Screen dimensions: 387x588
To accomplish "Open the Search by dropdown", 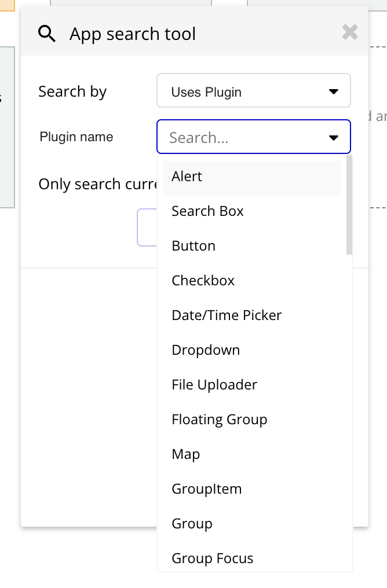I will [253, 91].
